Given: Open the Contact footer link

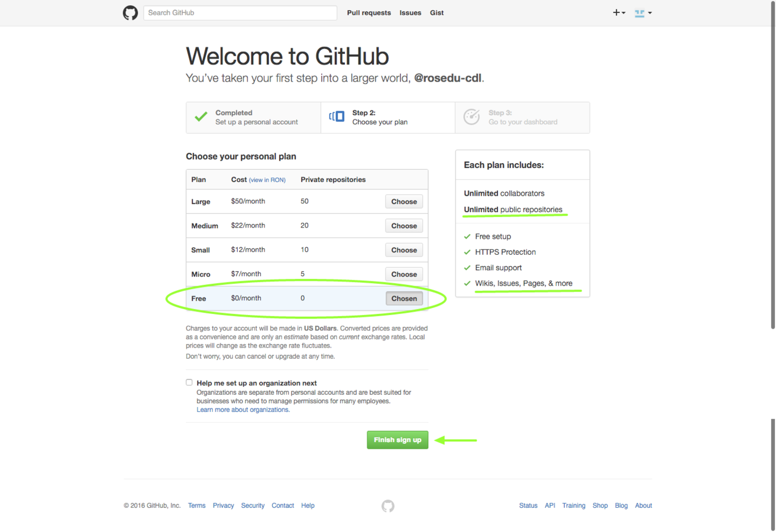Looking at the screenshot, I should tap(283, 505).
